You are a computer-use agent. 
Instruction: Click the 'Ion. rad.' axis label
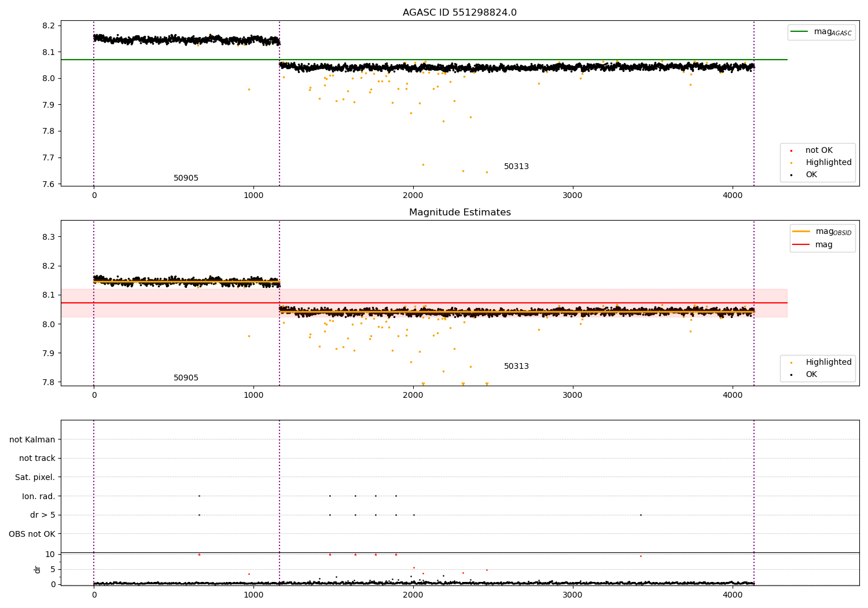39,496
